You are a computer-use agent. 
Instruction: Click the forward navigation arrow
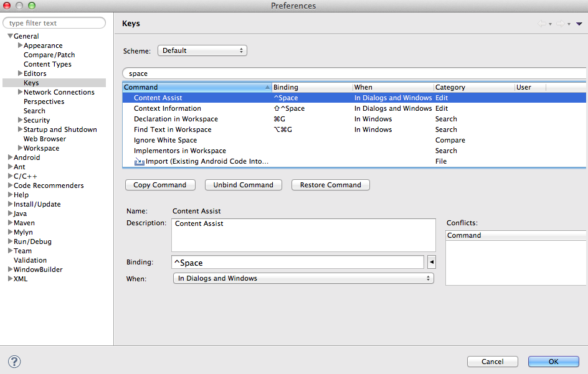coord(561,23)
